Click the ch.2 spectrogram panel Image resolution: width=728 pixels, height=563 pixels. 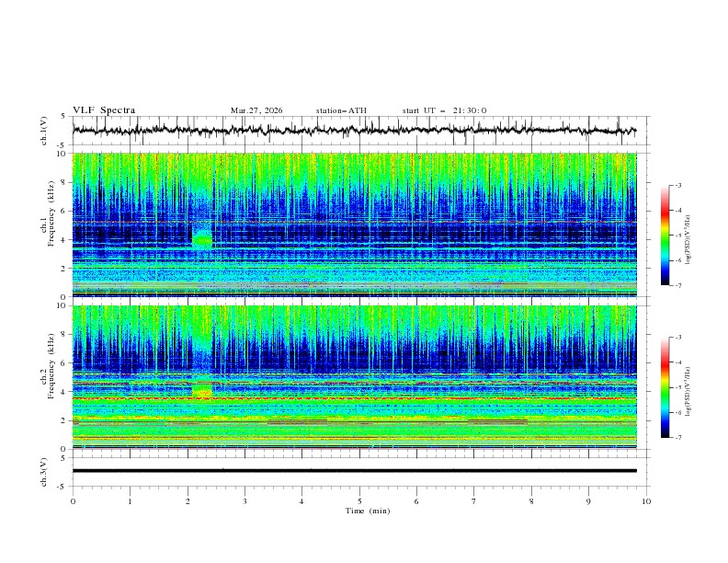[x=354, y=377]
